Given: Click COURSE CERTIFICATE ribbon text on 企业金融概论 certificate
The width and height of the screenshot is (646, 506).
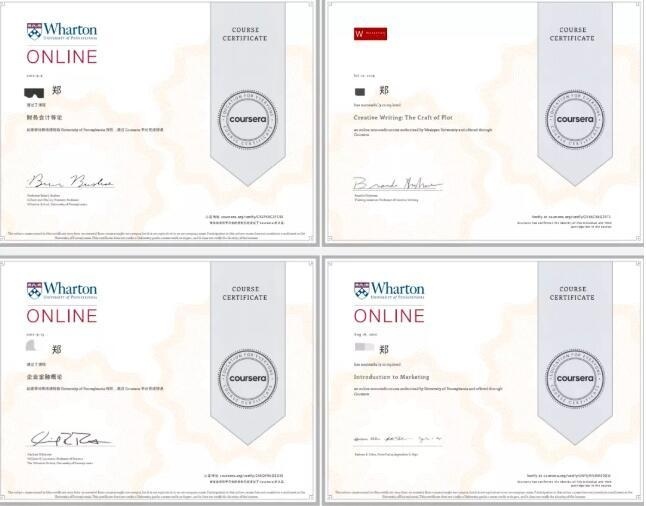Looking at the screenshot, I should coord(245,293).
